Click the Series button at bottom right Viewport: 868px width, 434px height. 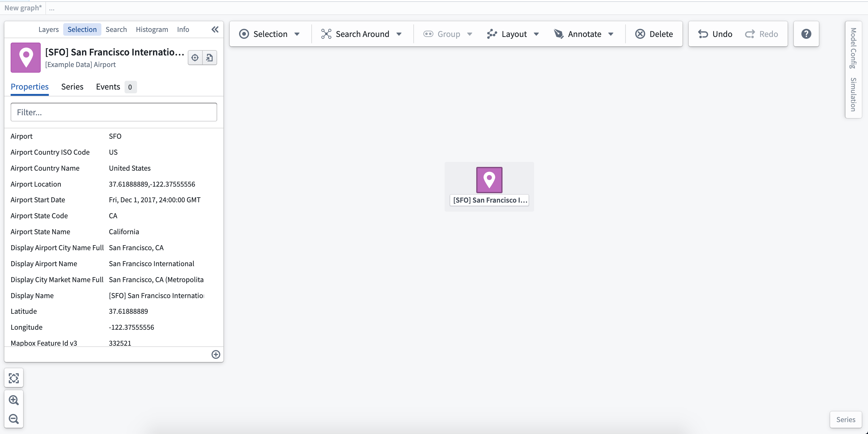coord(845,419)
